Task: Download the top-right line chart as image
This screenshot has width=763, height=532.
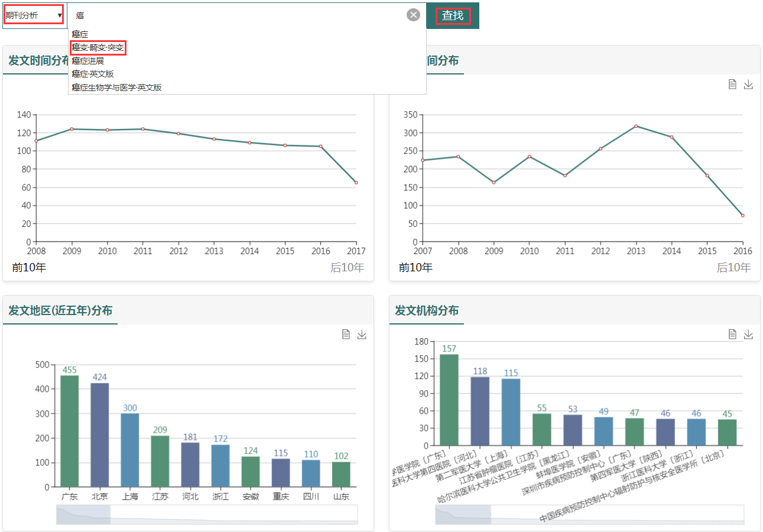Action: [x=748, y=85]
